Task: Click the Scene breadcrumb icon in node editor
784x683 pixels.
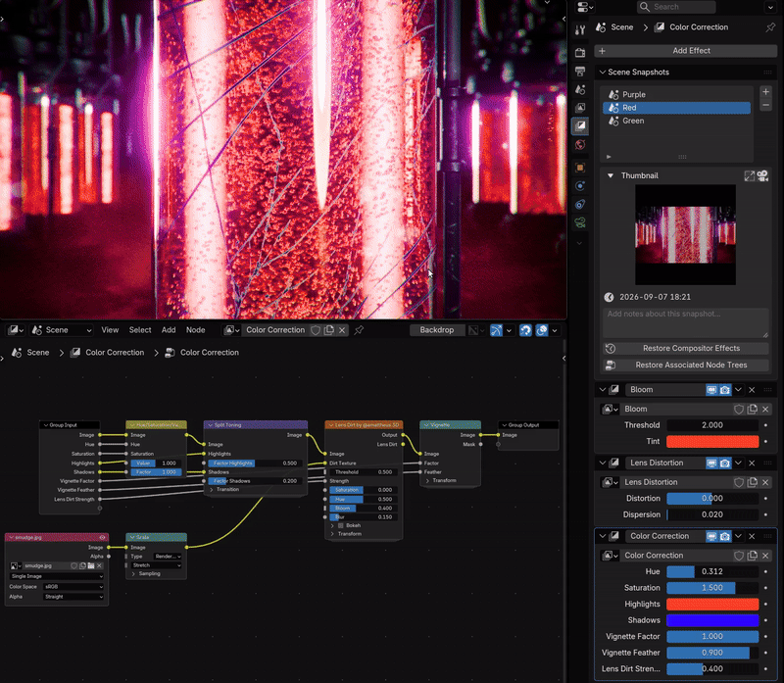Action: tap(17, 353)
